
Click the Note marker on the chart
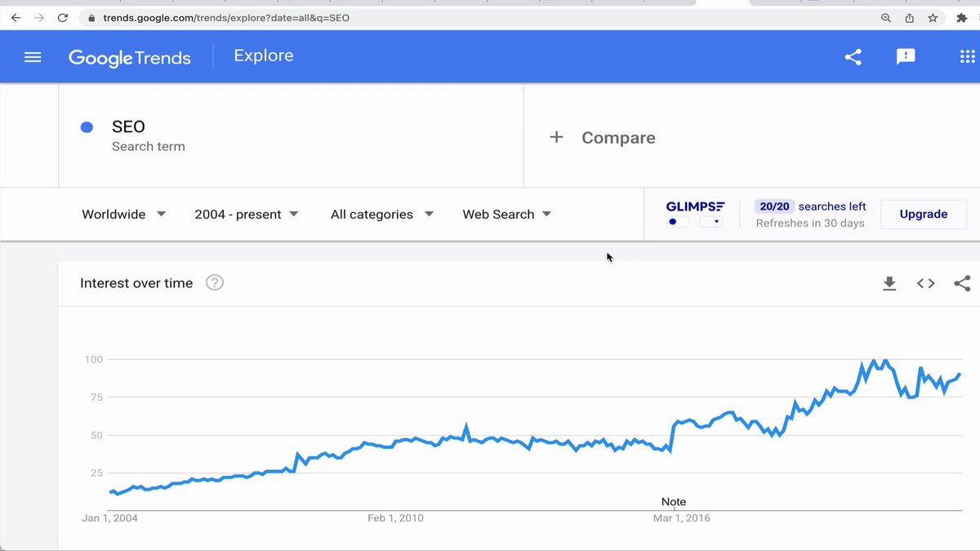tap(674, 502)
